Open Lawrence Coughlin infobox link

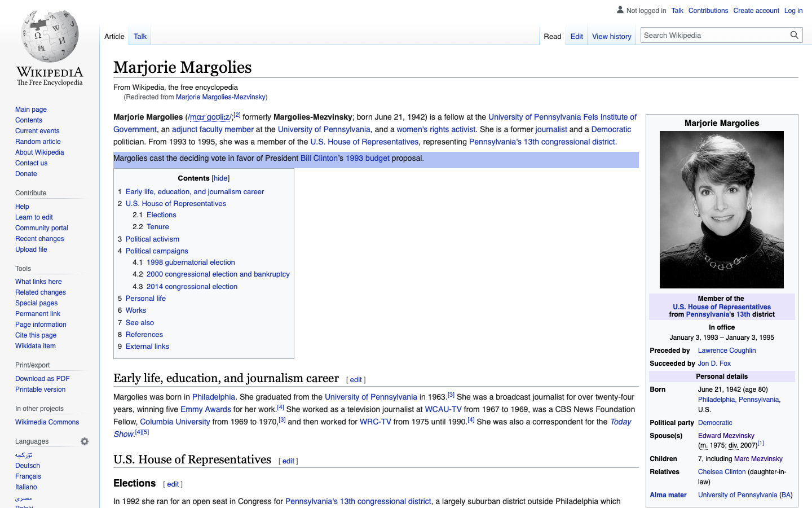[727, 351]
